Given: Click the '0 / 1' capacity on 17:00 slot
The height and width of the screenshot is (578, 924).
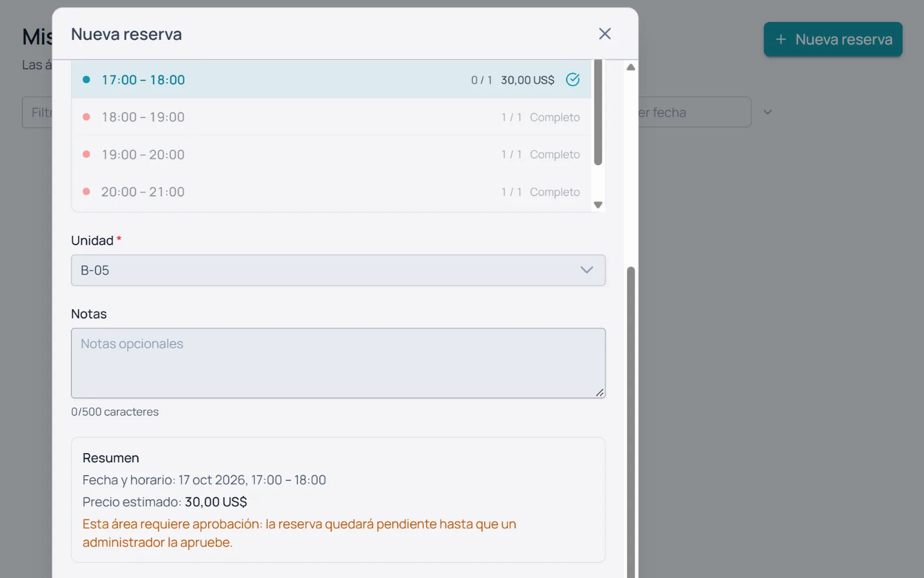Looking at the screenshot, I should click(482, 80).
